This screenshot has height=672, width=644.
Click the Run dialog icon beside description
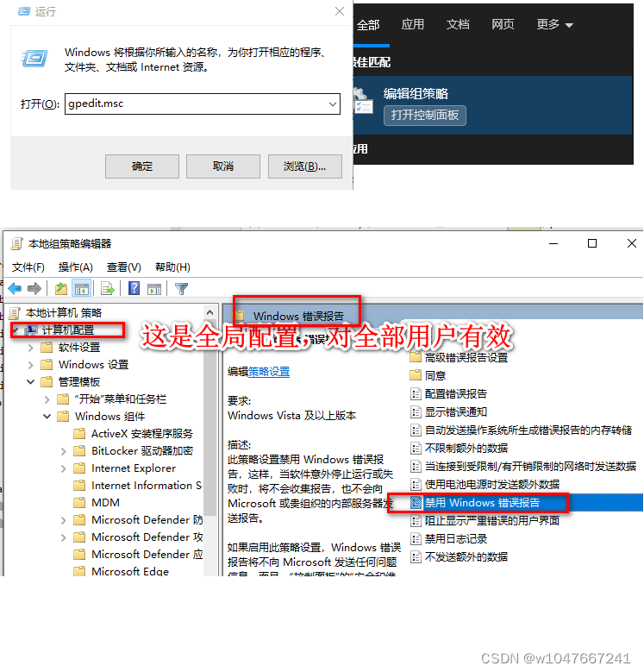pyautogui.click(x=34, y=59)
